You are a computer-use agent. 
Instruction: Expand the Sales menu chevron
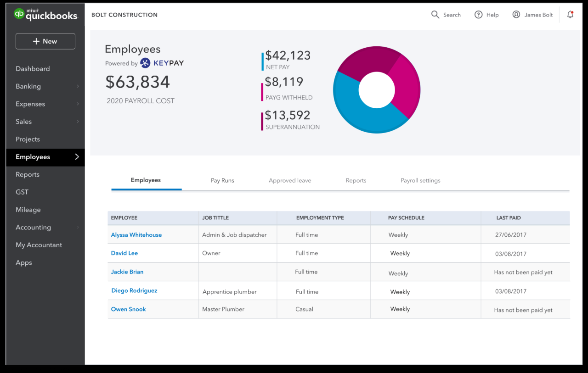click(x=78, y=122)
